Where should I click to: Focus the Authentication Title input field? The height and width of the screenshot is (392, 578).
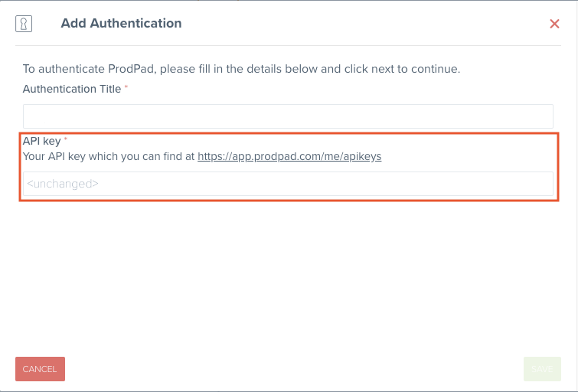(x=288, y=116)
